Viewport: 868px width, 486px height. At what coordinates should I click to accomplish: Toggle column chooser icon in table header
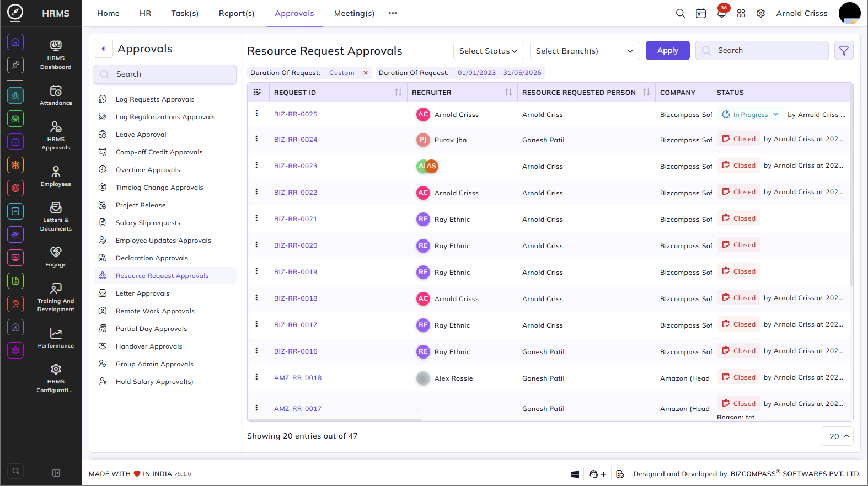(257, 92)
